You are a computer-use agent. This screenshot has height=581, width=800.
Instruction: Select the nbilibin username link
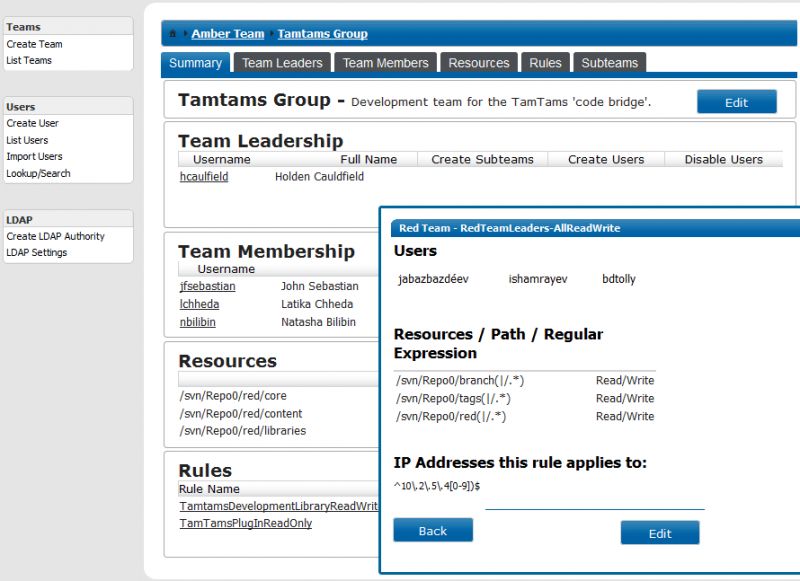click(x=198, y=322)
